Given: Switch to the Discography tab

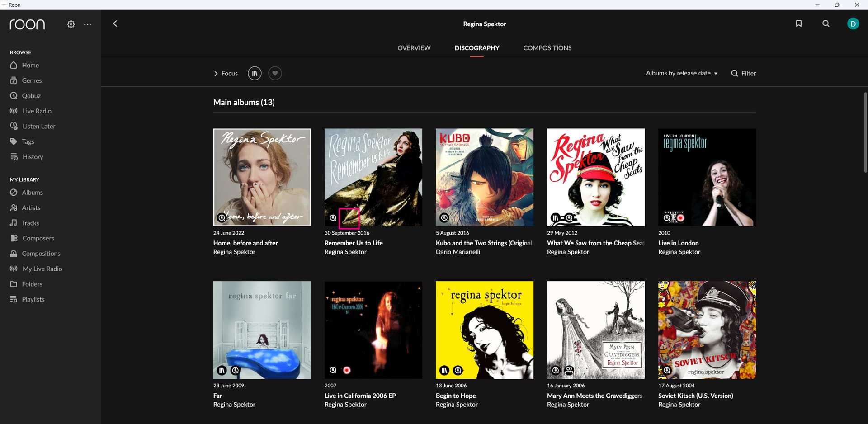Looking at the screenshot, I should click(477, 48).
